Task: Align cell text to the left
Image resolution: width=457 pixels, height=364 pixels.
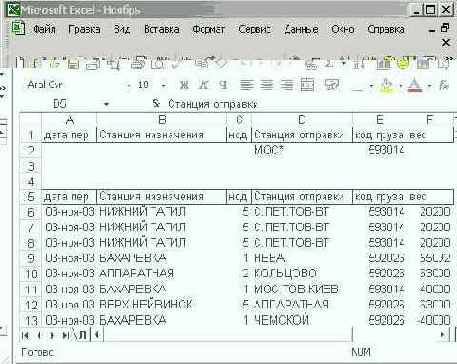Action: 246,85
